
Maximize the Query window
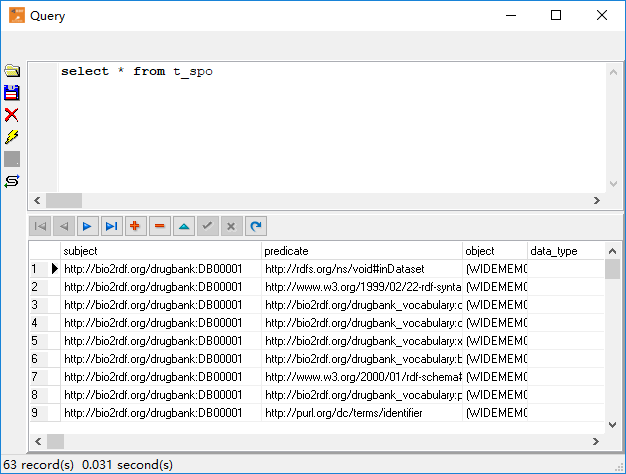556,16
